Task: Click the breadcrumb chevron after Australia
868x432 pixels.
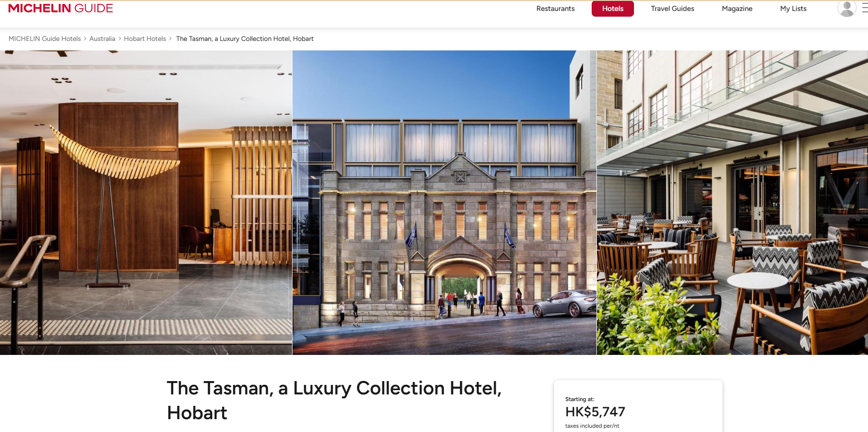Action: coord(120,39)
